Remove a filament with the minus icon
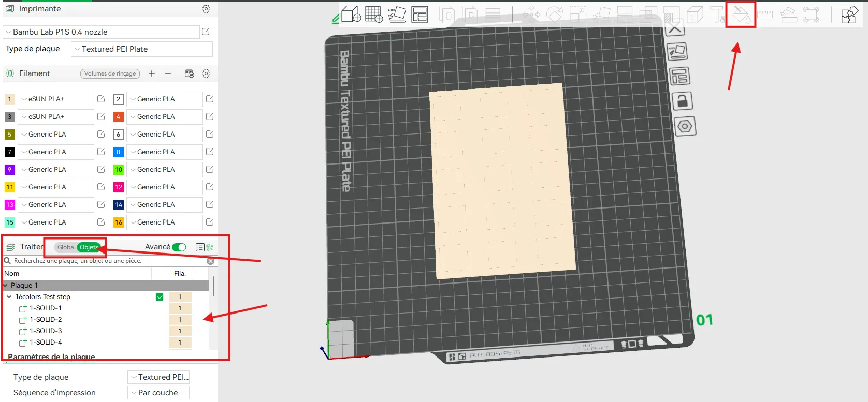868x402 pixels. 168,73
